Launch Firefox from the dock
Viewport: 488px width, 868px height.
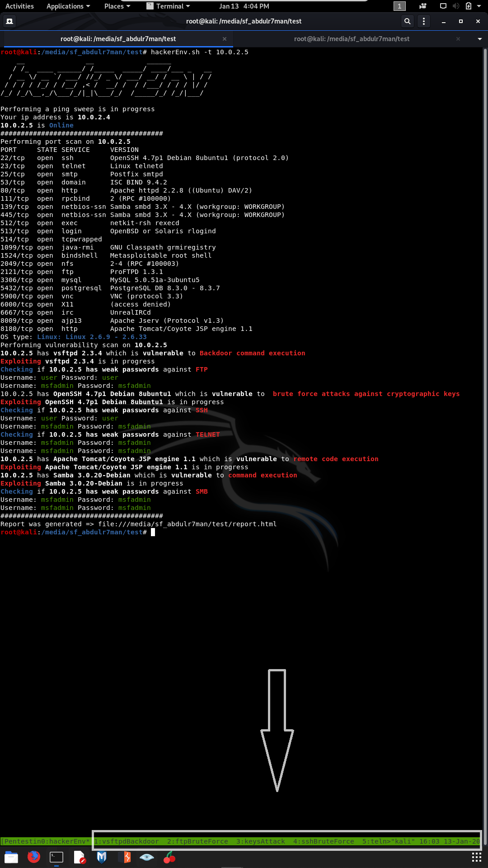click(x=34, y=857)
